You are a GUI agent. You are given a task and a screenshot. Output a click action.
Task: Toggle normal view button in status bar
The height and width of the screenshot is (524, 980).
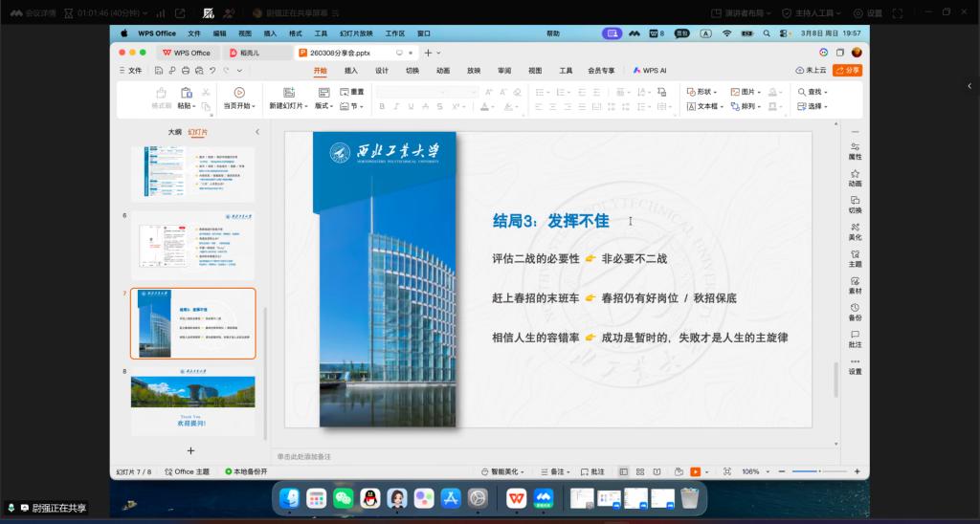point(624,471)
